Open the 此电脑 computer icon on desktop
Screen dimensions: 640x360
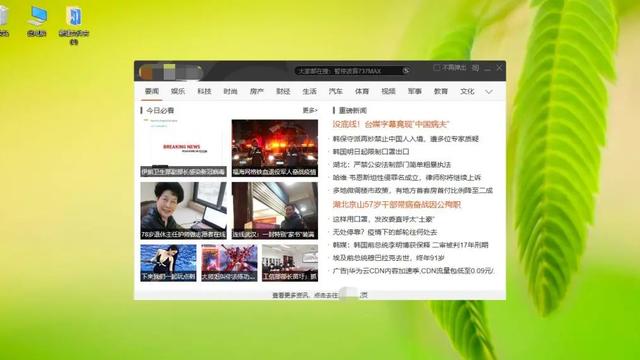[37, 21]
